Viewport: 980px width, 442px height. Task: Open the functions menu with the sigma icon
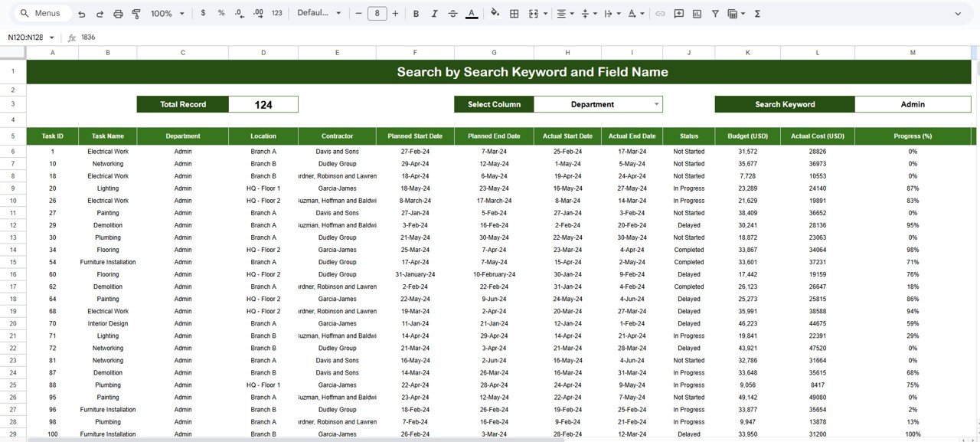point(758,13)
